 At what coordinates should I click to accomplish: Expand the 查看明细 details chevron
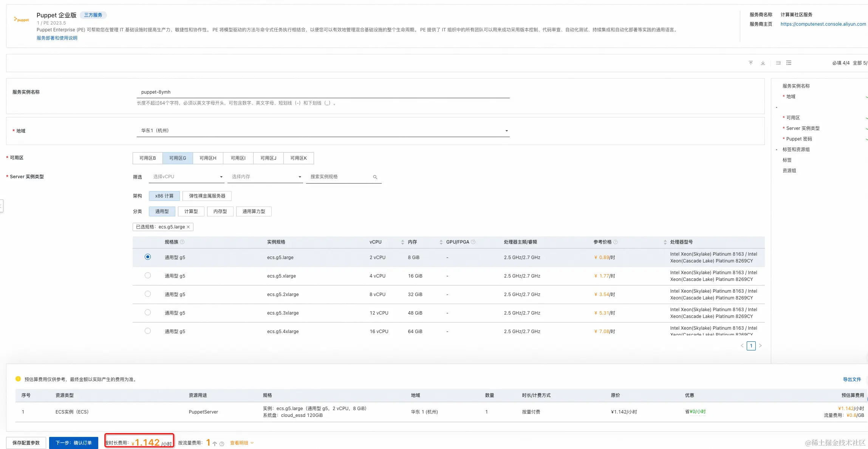tap(252, 443)
